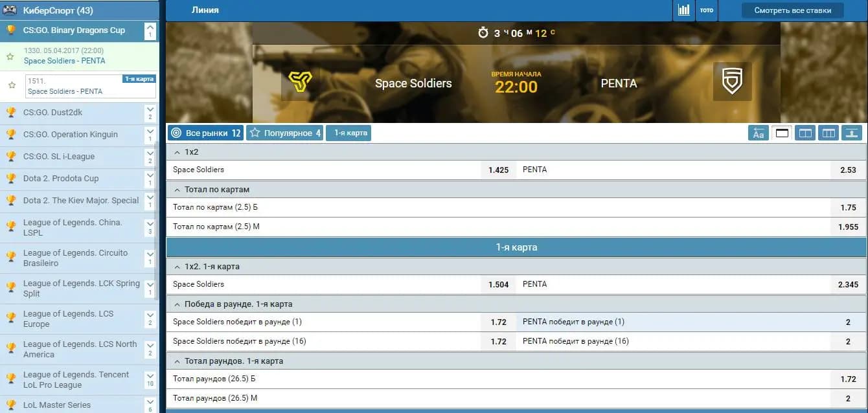Click trophy icon for LCS Europe
The image size is (868, 413).
pyautogui.click(x=11, y=318)
